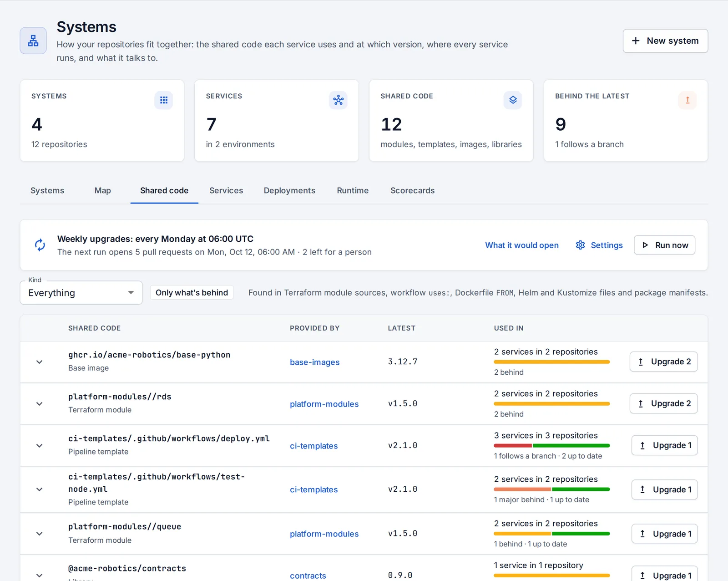728x581 pixels.
Task: Click version 0.9.0 in contracts row
Action: click(x=400, y=575)
